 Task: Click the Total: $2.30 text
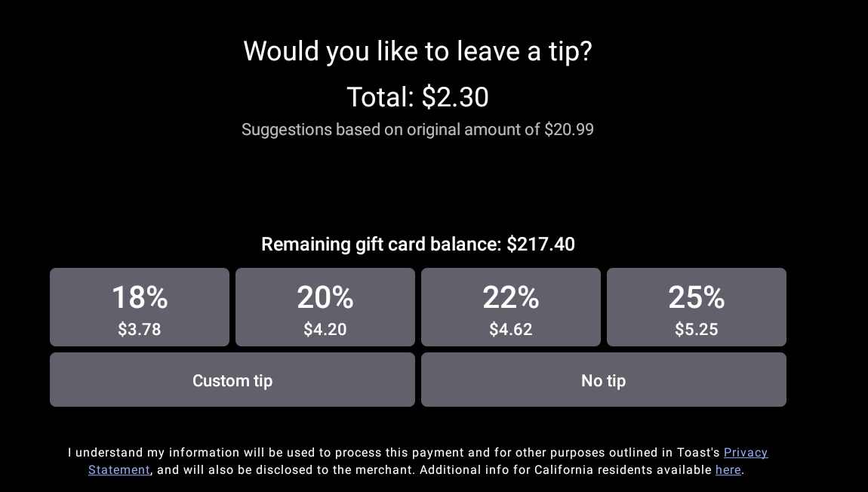(417, 97)
